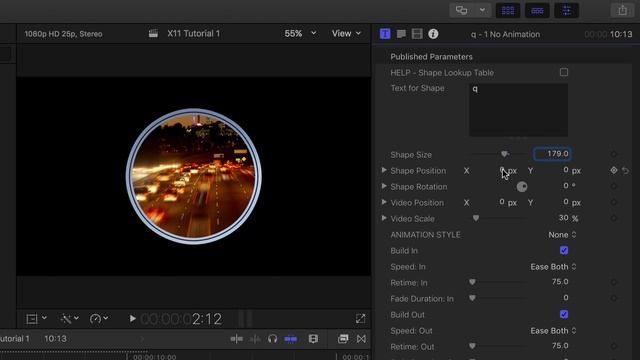Open the 55% zoom level menu
This screenshot has width=640, height=360.
pos(300,33)
